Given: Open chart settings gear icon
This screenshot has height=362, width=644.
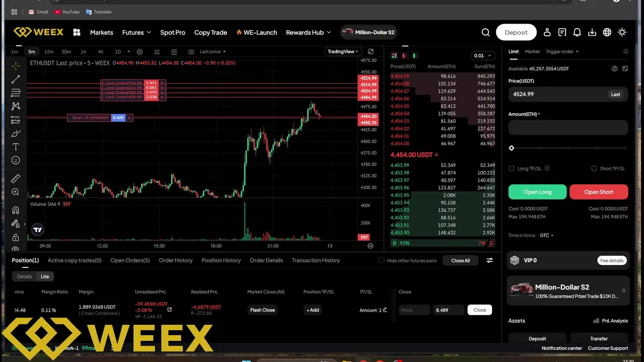Looking at the screenshot, I should click(140, 52).
